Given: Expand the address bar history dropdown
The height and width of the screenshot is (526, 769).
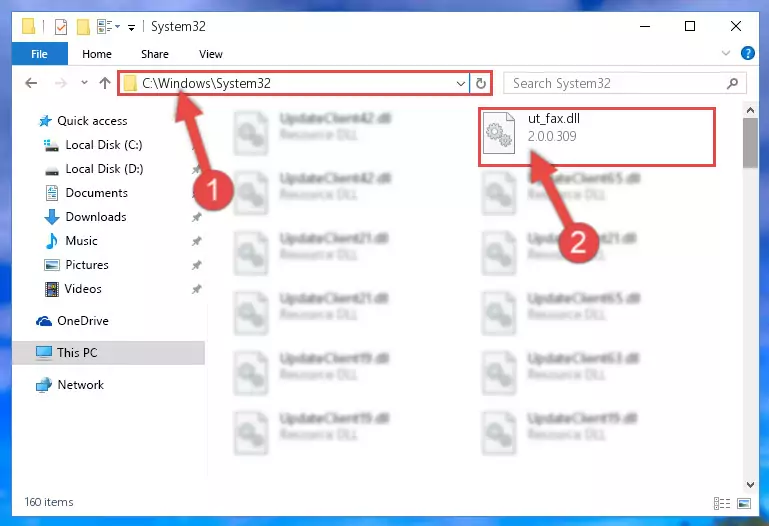Looking at the screenshot, I should click(461, 84).
